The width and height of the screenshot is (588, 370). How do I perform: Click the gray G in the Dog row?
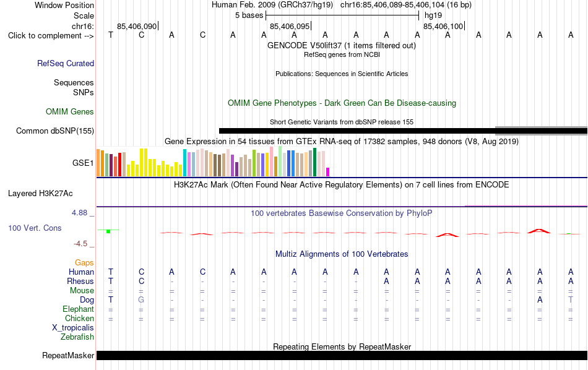[x=141, y=299]
